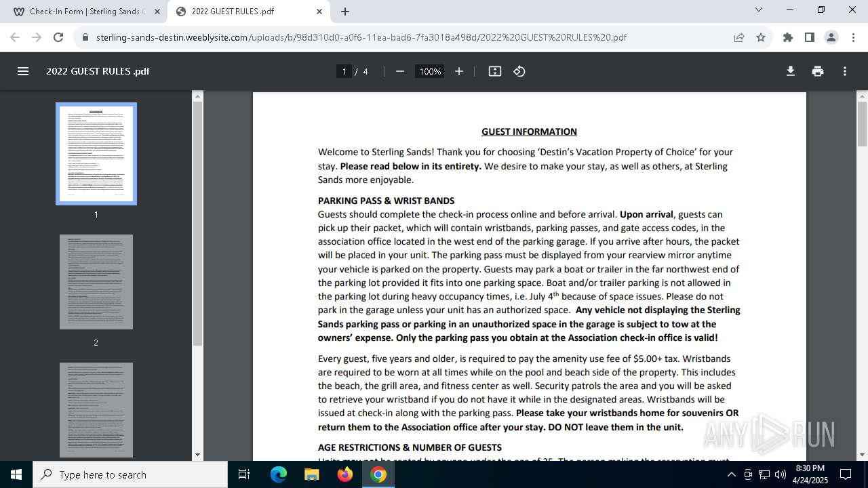Click thumbnail panel scroll up arrow
Viewport: 868px width, 488px height.
coord(197,96)
